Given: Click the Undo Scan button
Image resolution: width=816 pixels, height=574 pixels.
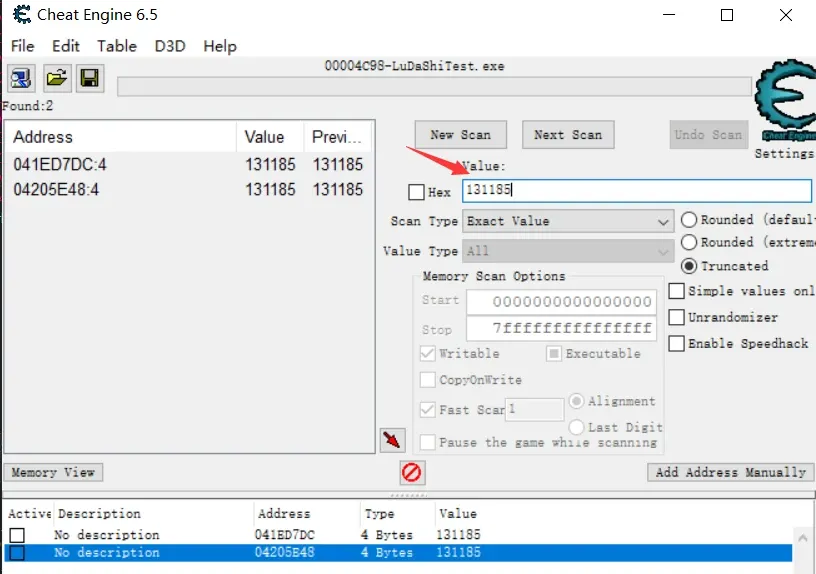Looking at the screenshot, I should (708, 135).
